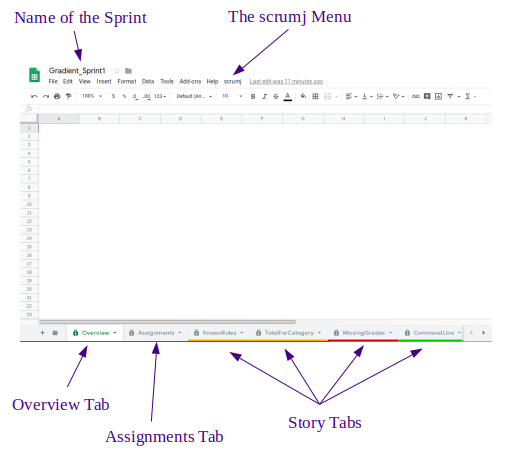
Task: Open the Edit menu
Action: pos(68,81)
